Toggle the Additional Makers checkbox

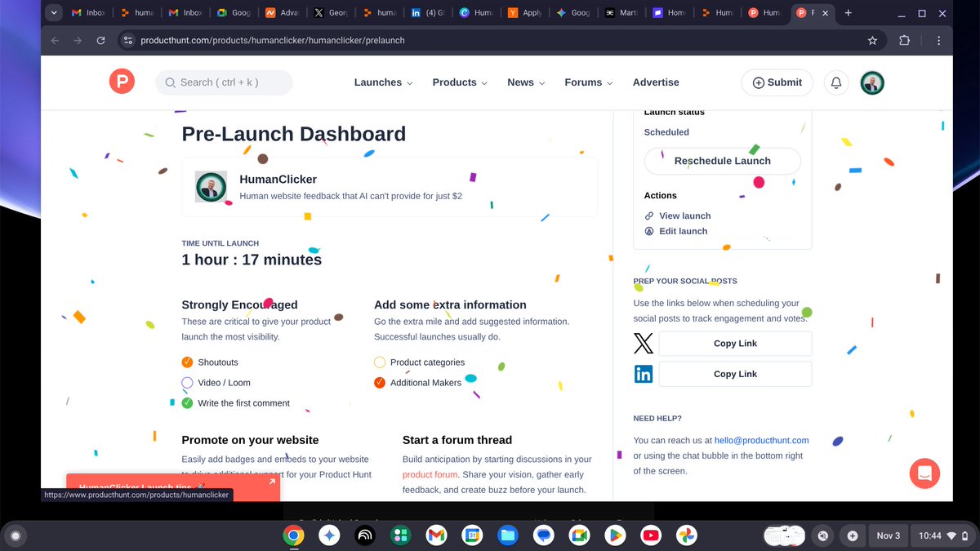click(380, 383)
